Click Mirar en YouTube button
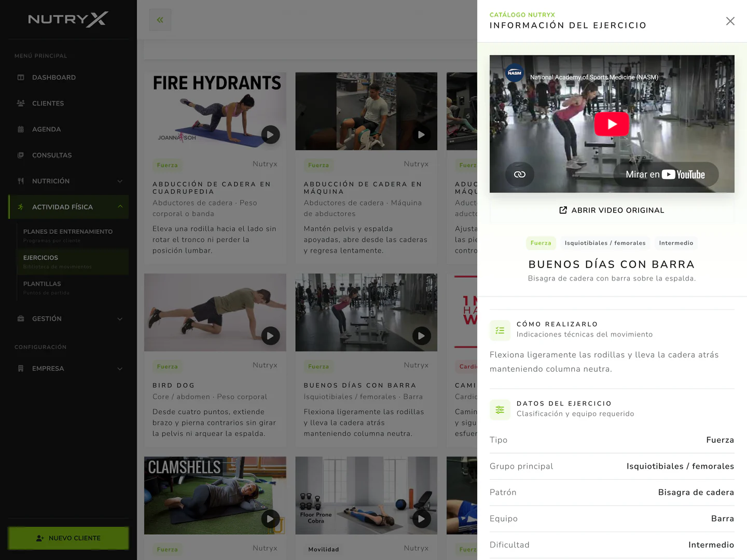747x560 pixels. (x=666, y=174)
